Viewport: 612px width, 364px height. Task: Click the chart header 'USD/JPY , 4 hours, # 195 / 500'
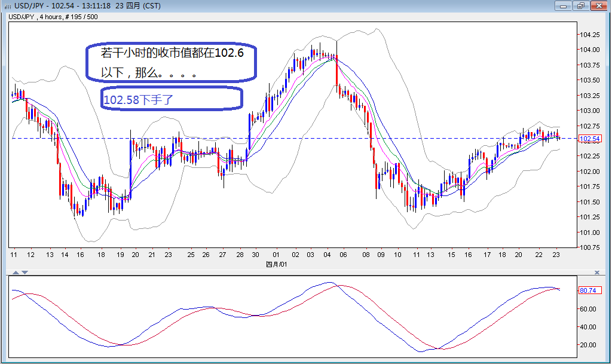53,17
